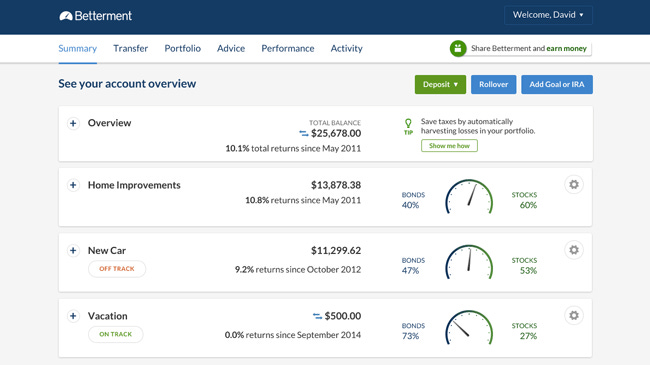Switch to the Portfolio tab
The image size is (650, 365).
tap(182, 49)
